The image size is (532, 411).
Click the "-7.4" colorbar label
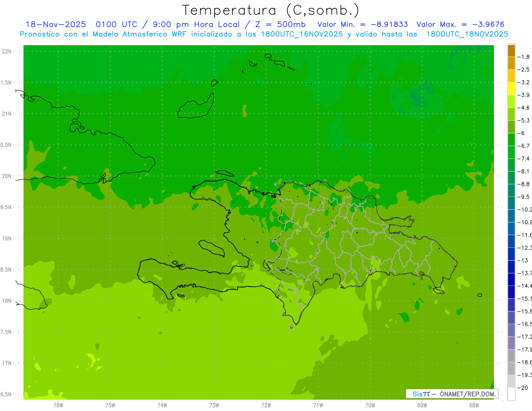524,159
